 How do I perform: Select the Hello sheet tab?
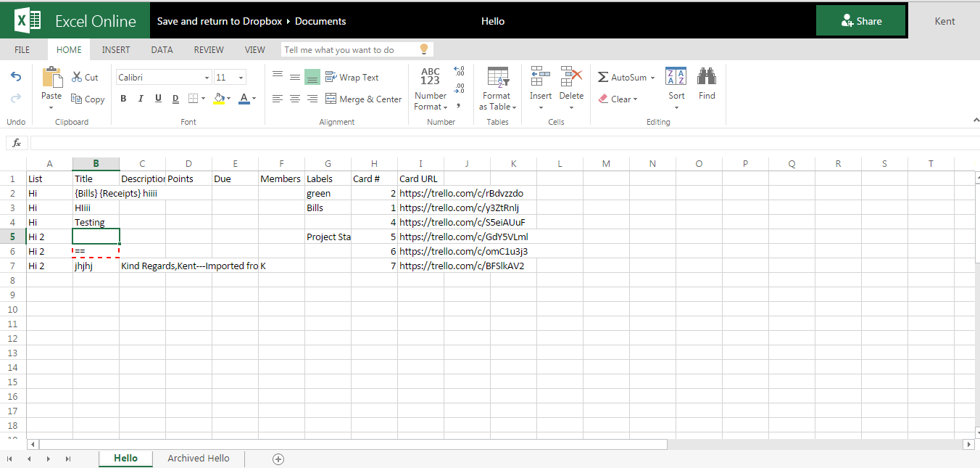point(125,459)
